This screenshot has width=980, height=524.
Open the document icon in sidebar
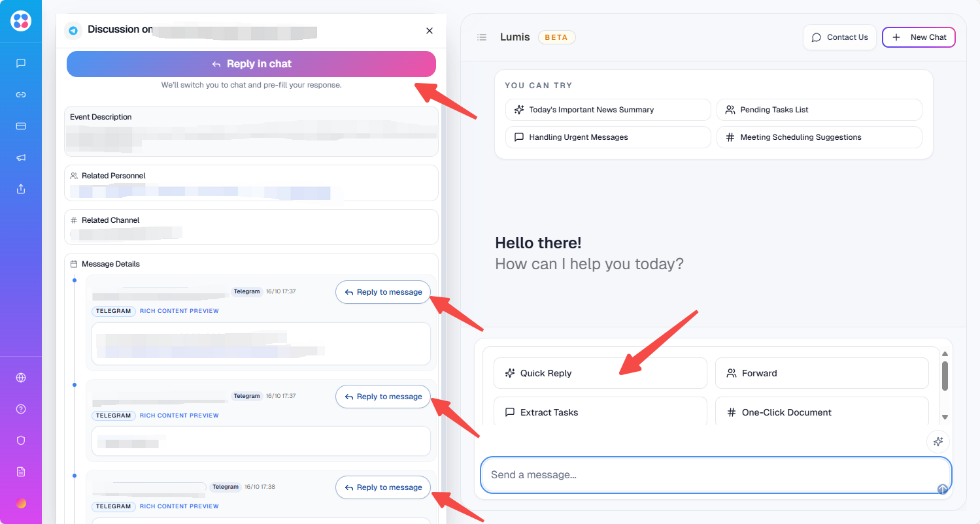tap(21, 472)
